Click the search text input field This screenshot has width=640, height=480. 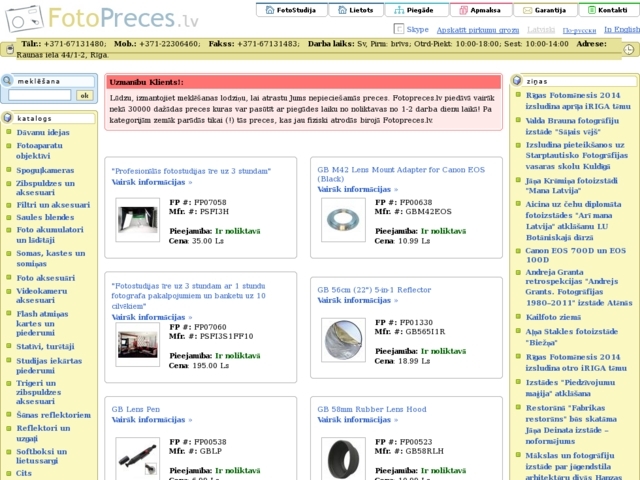39,95
